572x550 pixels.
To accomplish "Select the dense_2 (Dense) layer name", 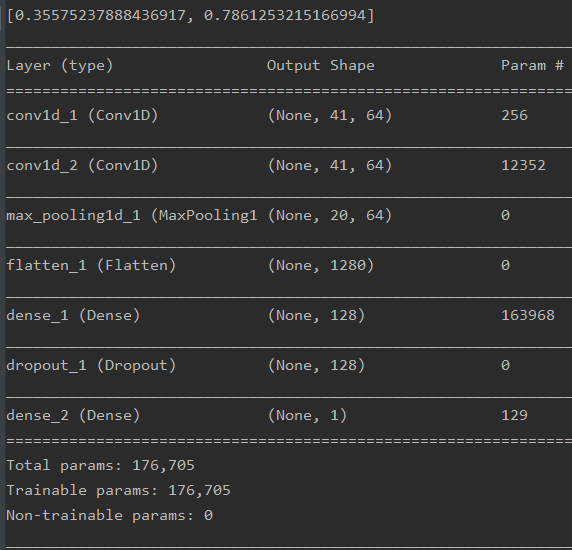I will click(x=73, y=415).
